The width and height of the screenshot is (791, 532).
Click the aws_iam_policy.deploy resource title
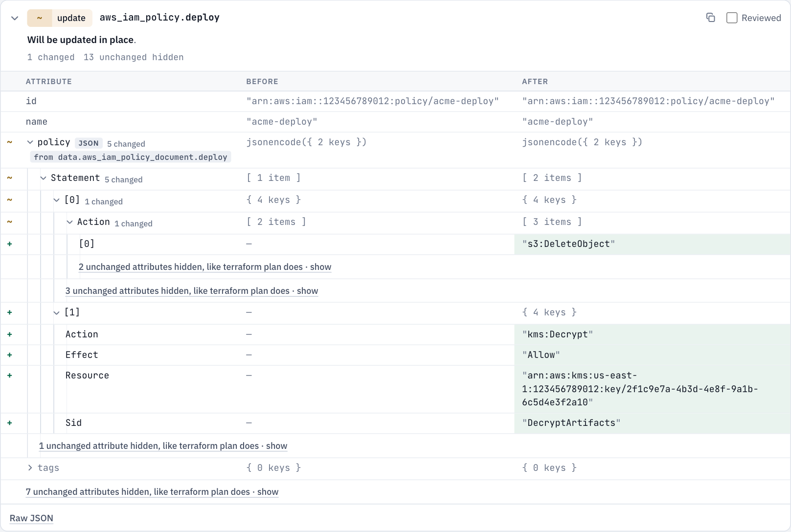159,18
